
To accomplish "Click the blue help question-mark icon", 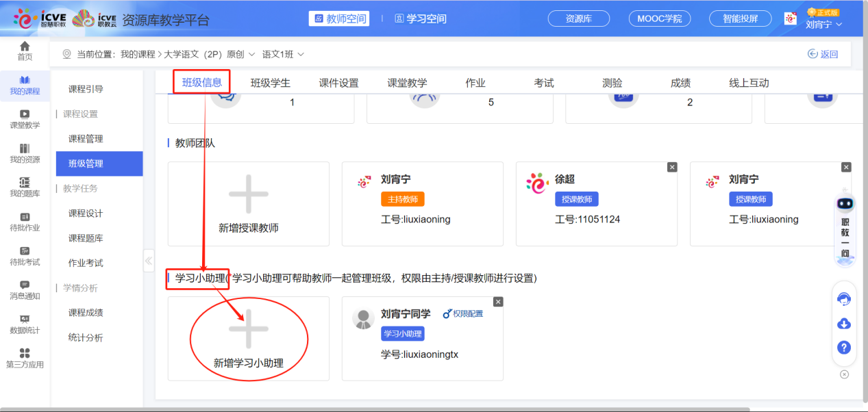I will [x=844, y=348].
